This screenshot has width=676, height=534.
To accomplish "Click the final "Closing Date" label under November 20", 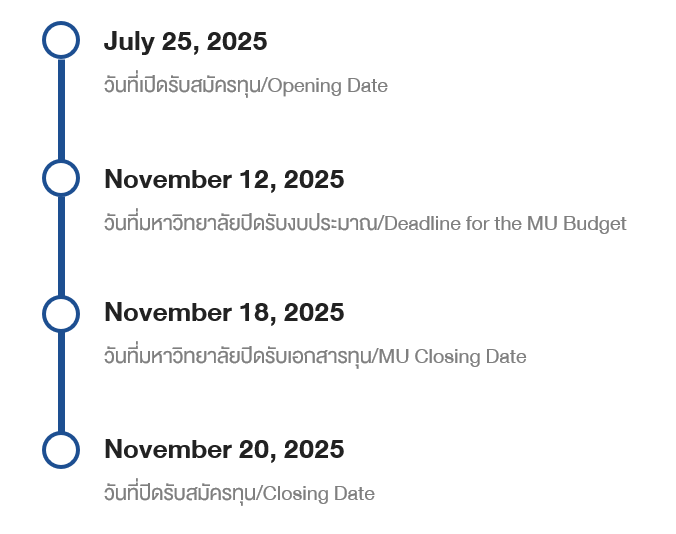I will 319,494.
